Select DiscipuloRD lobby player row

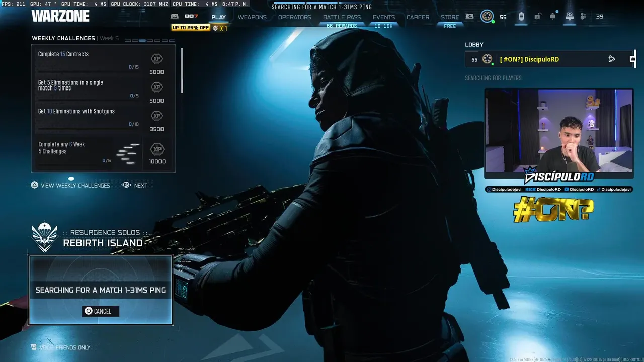pos(551,59)
